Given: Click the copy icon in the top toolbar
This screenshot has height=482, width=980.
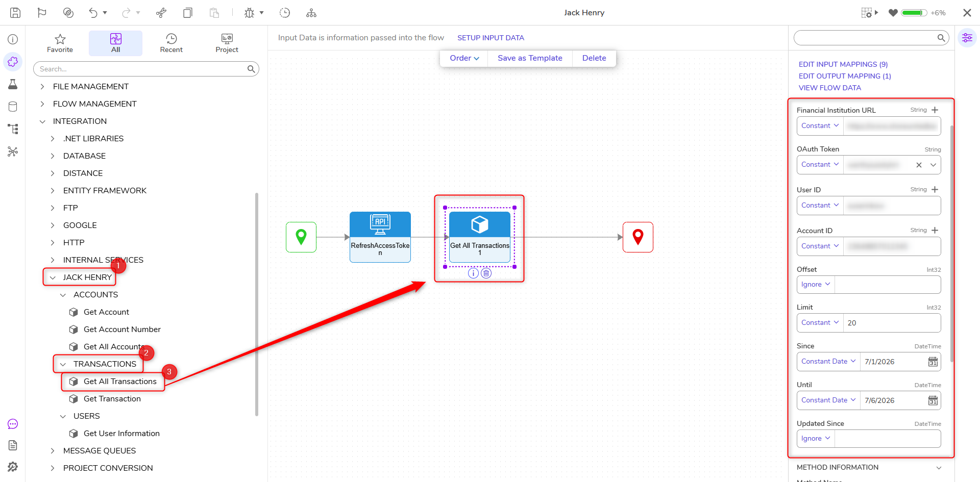Looking at the screenshot, I should tap(188, 13).
